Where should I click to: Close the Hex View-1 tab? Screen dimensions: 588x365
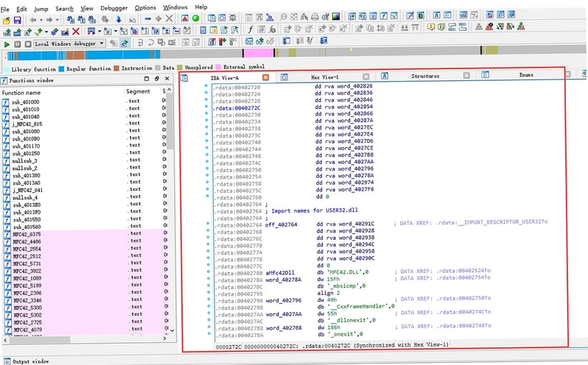point(366,77)
